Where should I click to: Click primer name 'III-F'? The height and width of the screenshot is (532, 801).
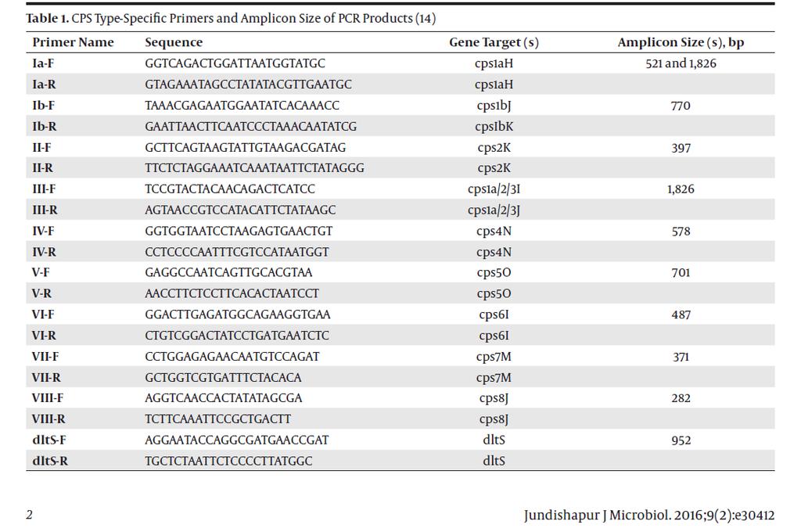tap(44, 189)
